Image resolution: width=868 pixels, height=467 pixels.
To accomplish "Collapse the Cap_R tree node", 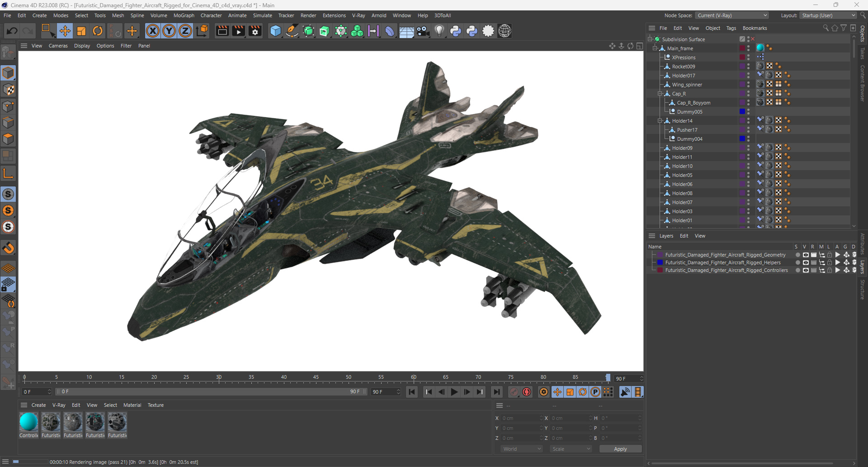I will tap(660, 94).
